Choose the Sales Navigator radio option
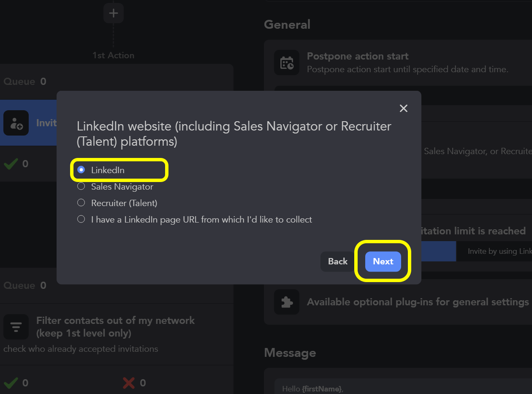The image size is (532, 394). [81, 187]
